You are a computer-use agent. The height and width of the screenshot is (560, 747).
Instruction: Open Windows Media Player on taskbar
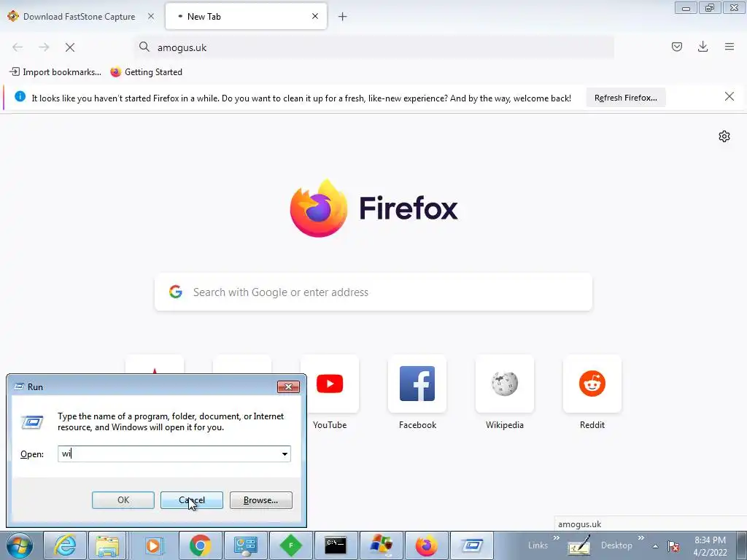[153, 545]
